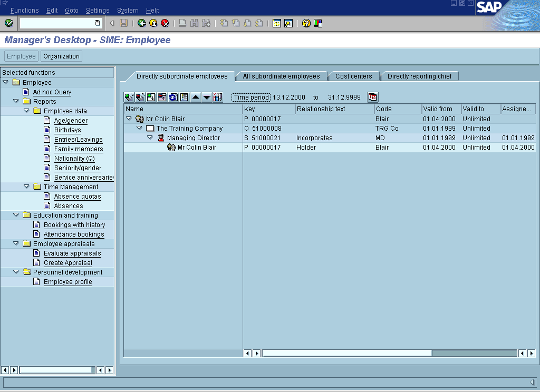The height and width of the screenshot is (392, 540).
Task: Switch to Cost centers tab
Action: (354, 76)
